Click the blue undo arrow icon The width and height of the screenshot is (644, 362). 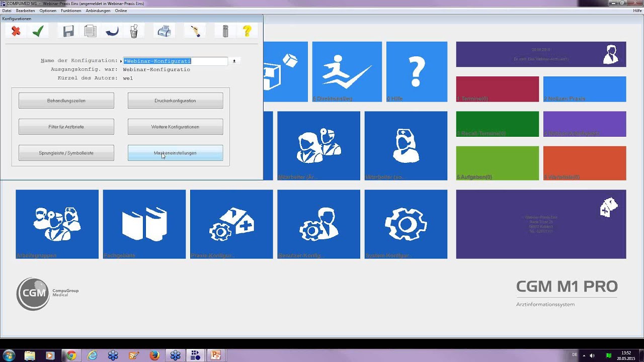tap(112, 31)
